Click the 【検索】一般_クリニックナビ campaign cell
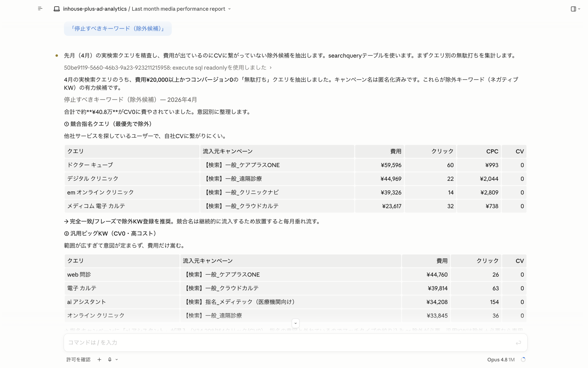The width and height of the screenshot is (588, 368). 277,192
